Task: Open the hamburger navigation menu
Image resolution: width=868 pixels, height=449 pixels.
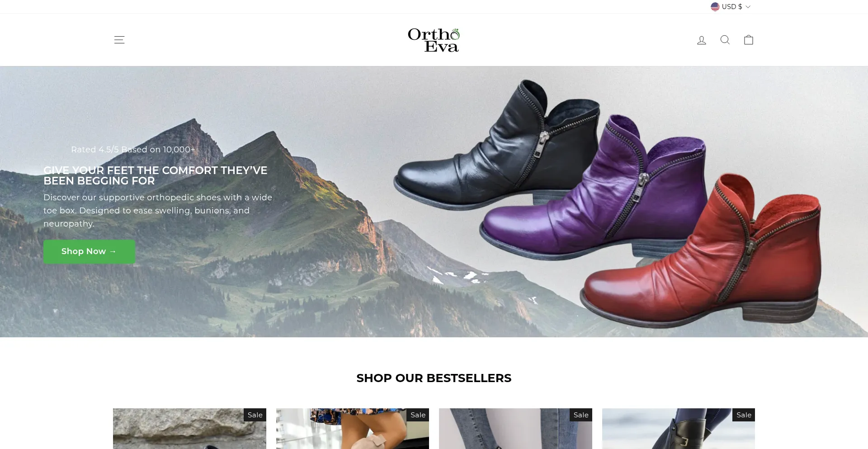Action: click(119, 40)
